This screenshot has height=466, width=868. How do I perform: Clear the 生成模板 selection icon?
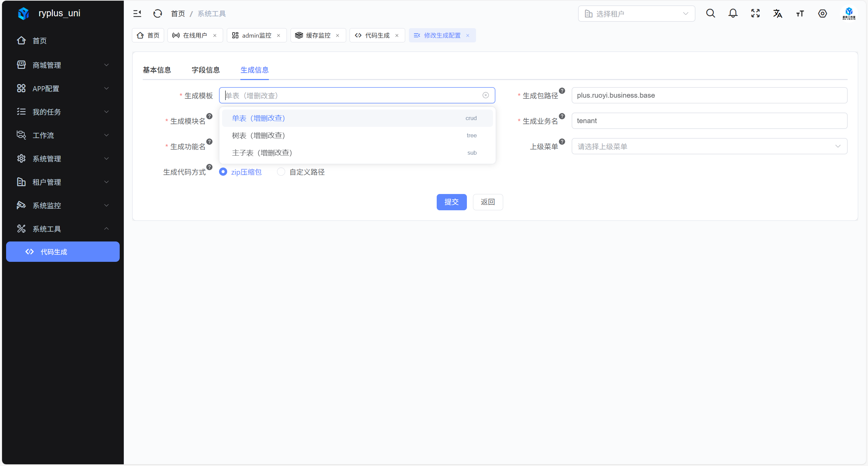[486, 95]
